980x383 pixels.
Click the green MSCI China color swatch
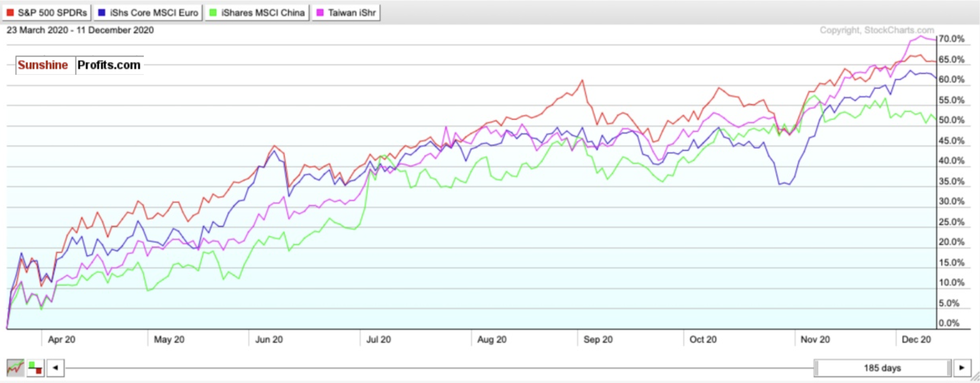213,13
